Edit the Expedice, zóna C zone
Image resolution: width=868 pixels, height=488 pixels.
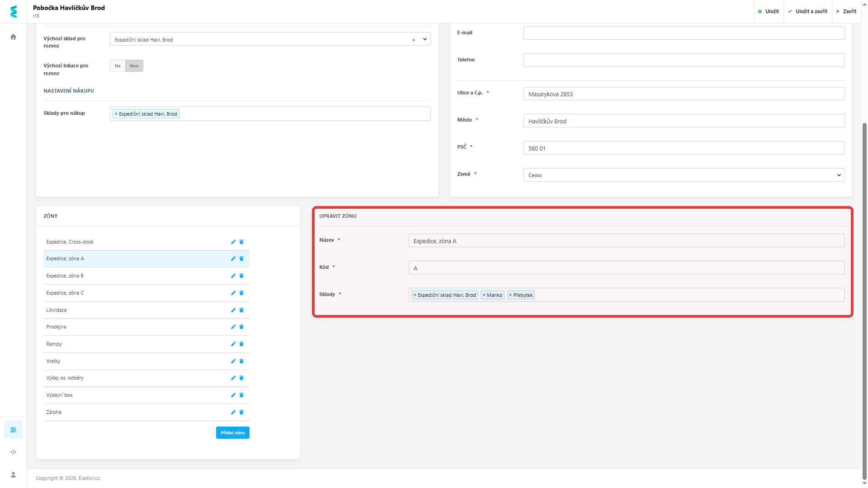pyautogui.click(x=233, y=293)
